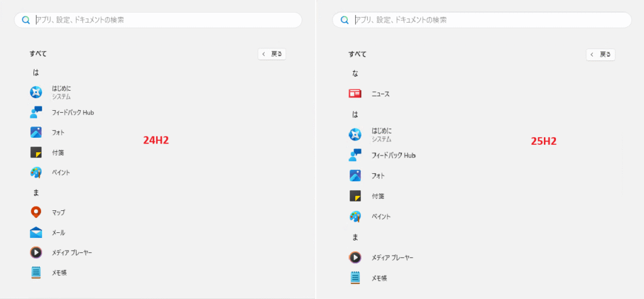Screen dimensions: 644x299
Task: Click the 戻る back button in 24H2 panel
Action: pyautogui.click(x=272, y=54)
